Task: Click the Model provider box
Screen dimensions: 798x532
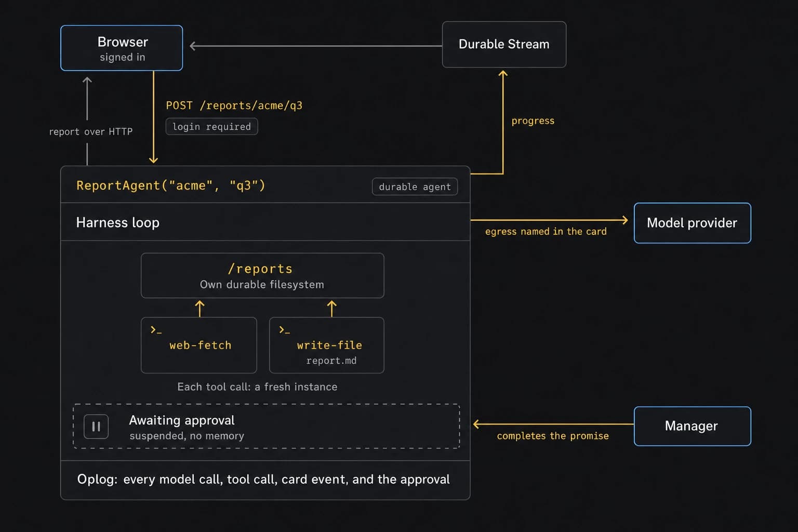Action: [x=692, y=223]
